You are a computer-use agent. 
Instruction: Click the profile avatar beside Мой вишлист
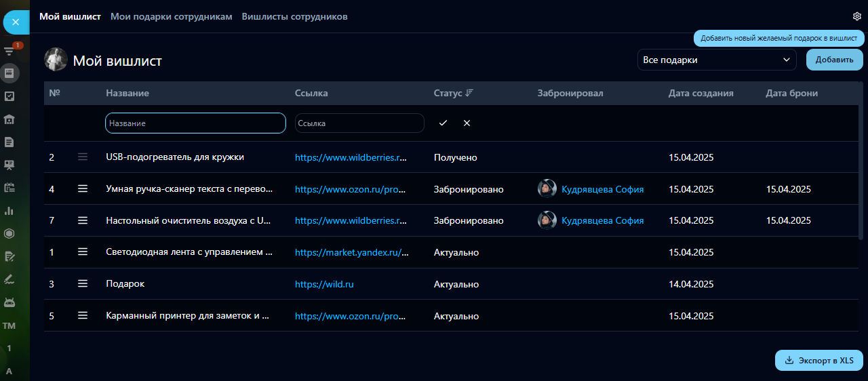point(56,60)
